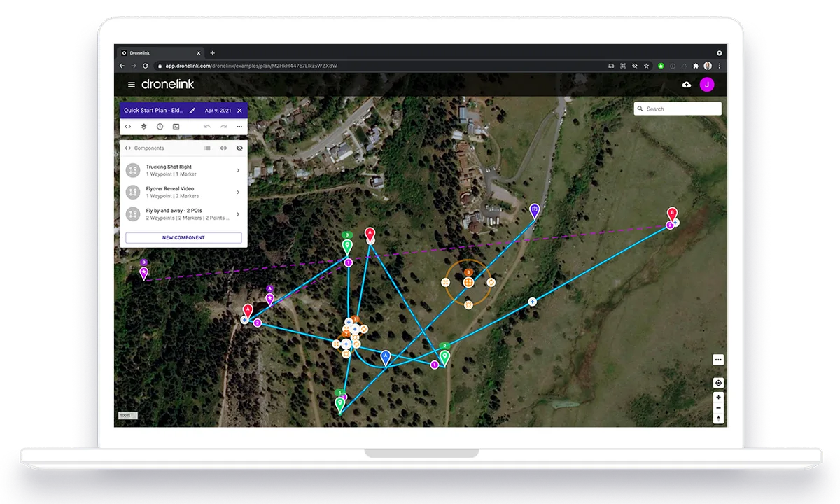Click the green extension icon in browser toolbar

pyautogui.click(x=660, y=66)
